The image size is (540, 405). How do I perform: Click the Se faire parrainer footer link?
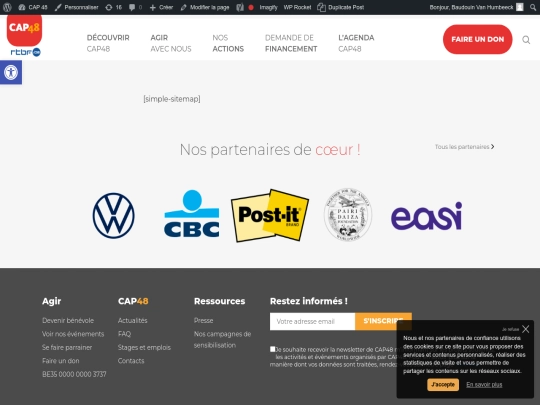tap(67, 347)
